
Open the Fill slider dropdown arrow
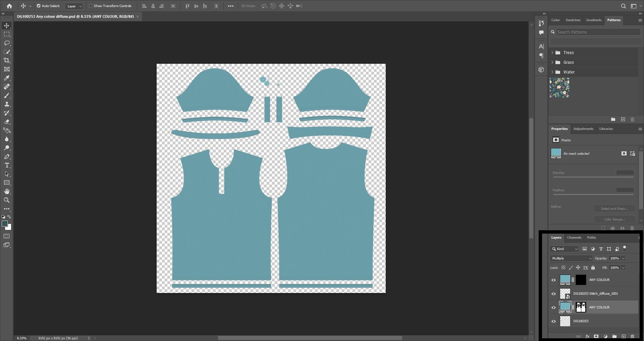[x=623, y=267]
